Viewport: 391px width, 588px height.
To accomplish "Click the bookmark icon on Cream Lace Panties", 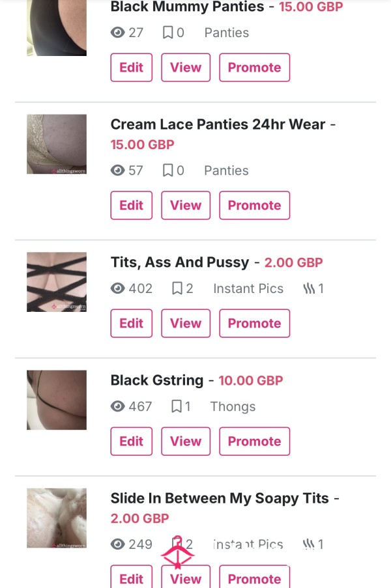I will [167, 171].
